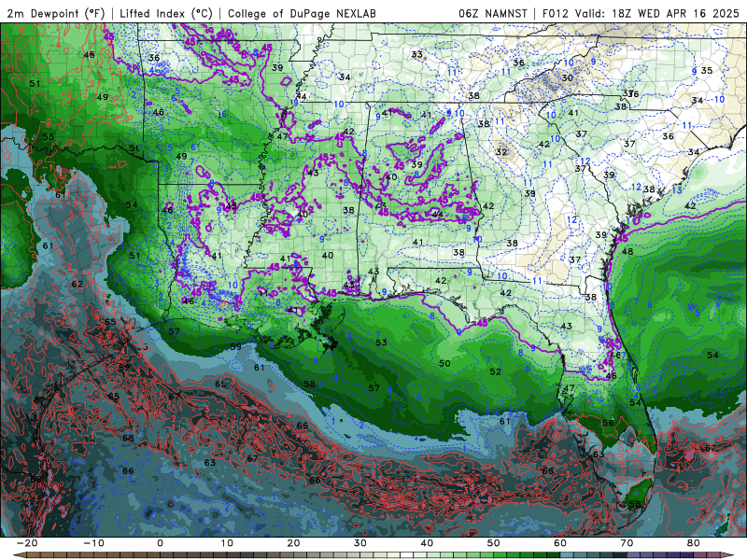
Task: Click the blue '13' lifted index label
Action: coord(676,190)
